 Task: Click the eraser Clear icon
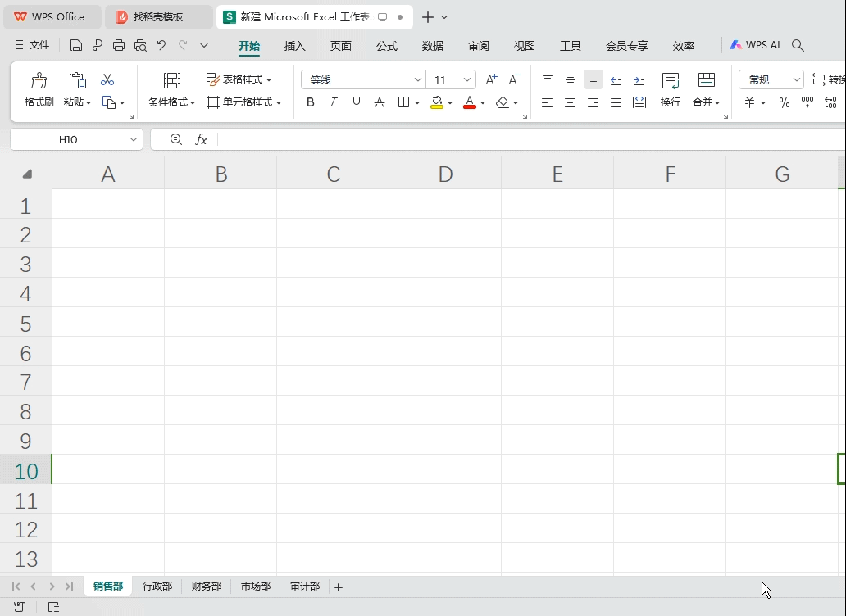(503, 102)
